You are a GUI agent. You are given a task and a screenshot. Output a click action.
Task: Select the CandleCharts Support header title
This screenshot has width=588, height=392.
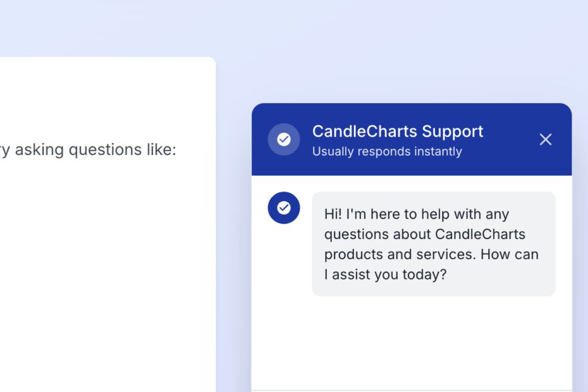tap(397, 132)
